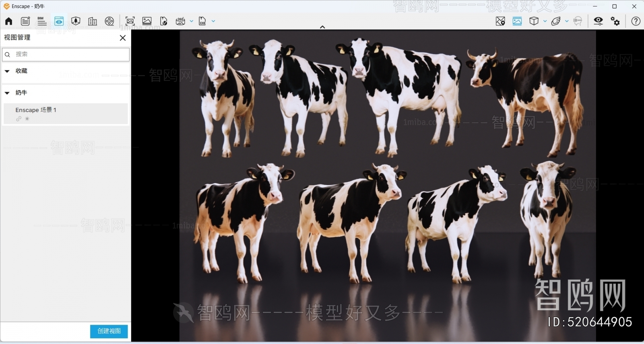Open the help question mark icon
This screenshot has height=344, width=644.
click(x=636, y=21)
